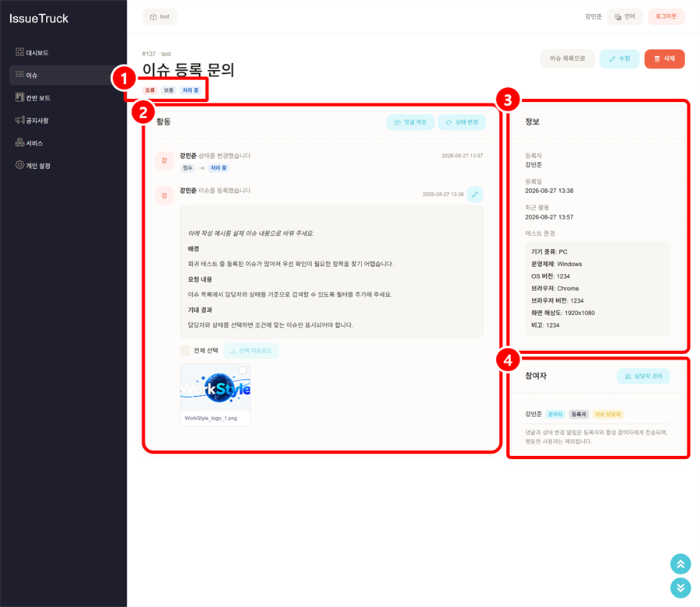Click the scroll-to-bottom double chevron button
700x607 pixels.
pyautogui.click(x=681, y=588)
